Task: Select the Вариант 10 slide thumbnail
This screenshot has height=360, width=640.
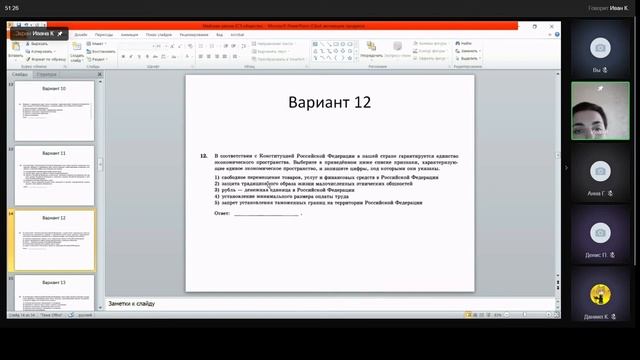Action: tap(54, 111)
